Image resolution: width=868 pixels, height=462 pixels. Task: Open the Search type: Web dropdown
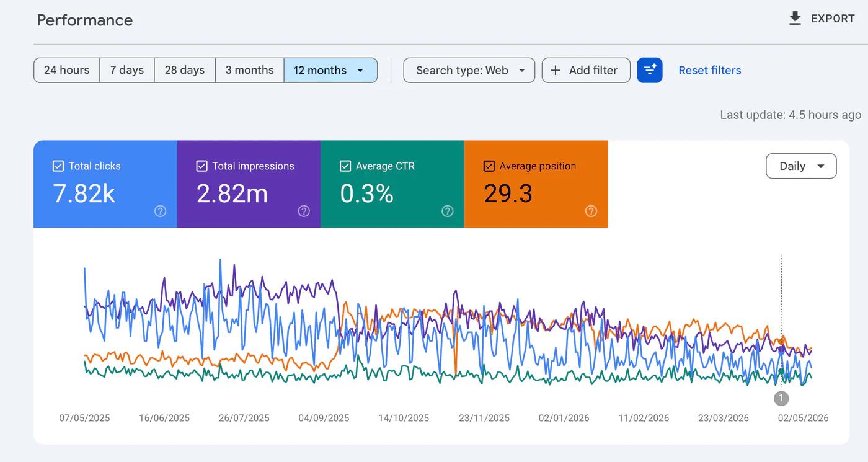(x=469, y=70)
